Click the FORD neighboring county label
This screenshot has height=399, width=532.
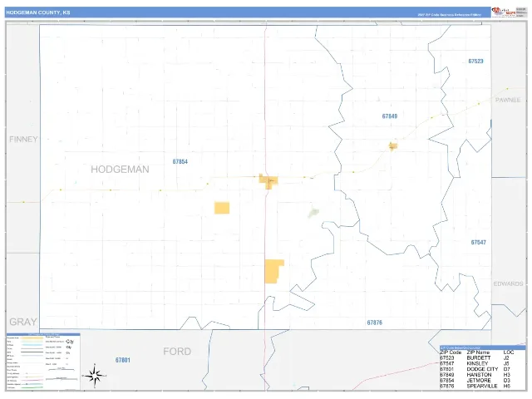(x=177, y=352)
